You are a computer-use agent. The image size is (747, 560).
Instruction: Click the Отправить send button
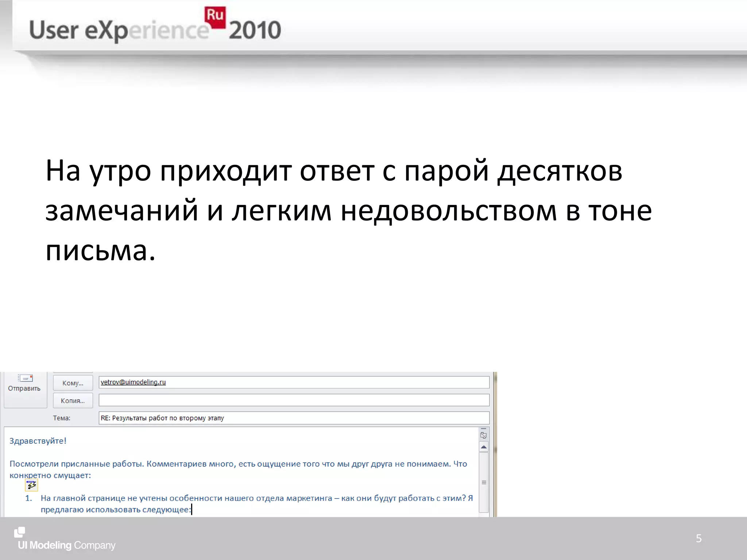pos(25,389)
